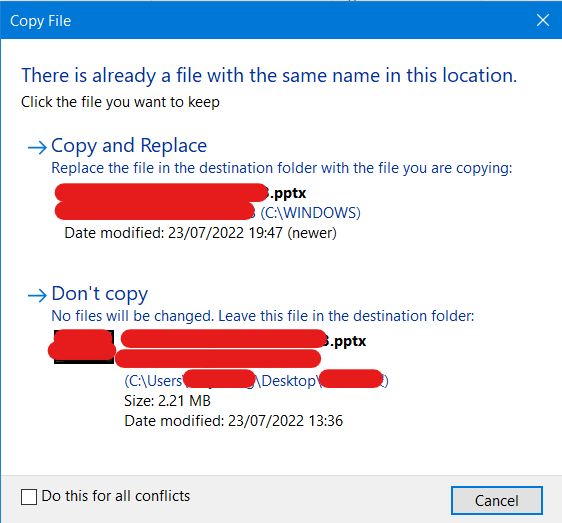Click the 'Do this for all conflicts' label

[116, 496]
